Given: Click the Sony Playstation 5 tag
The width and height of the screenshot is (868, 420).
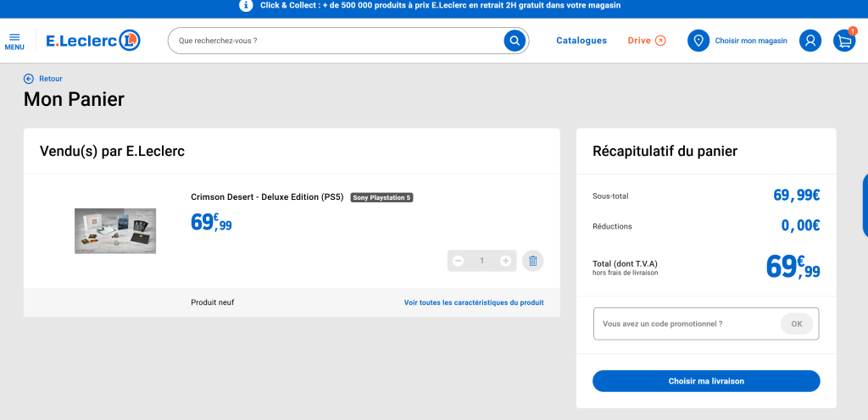Looking at the screenshot, I should pos(382,197).
